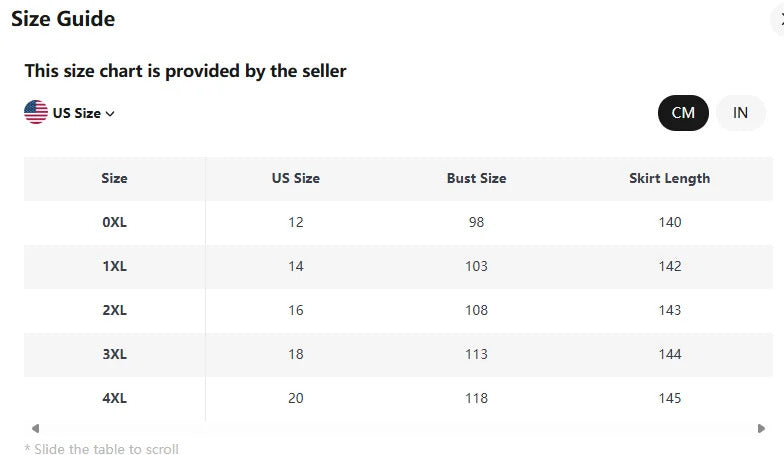This screenshot has width=784, height=455.
Task: Switch units to IN
Action: [x=740, y=113]
